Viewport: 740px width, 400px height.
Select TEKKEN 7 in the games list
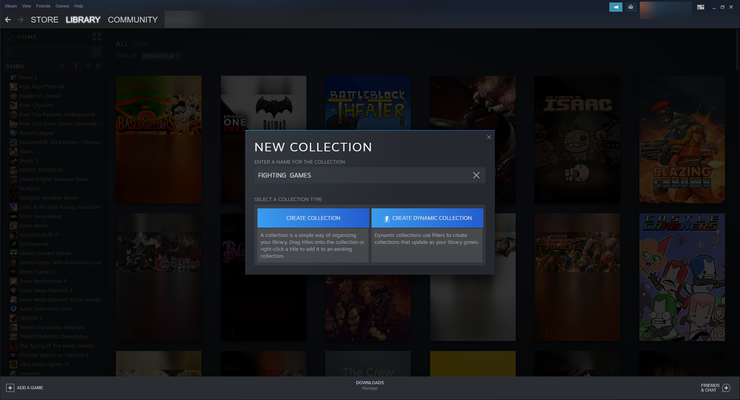pos(30,318)
